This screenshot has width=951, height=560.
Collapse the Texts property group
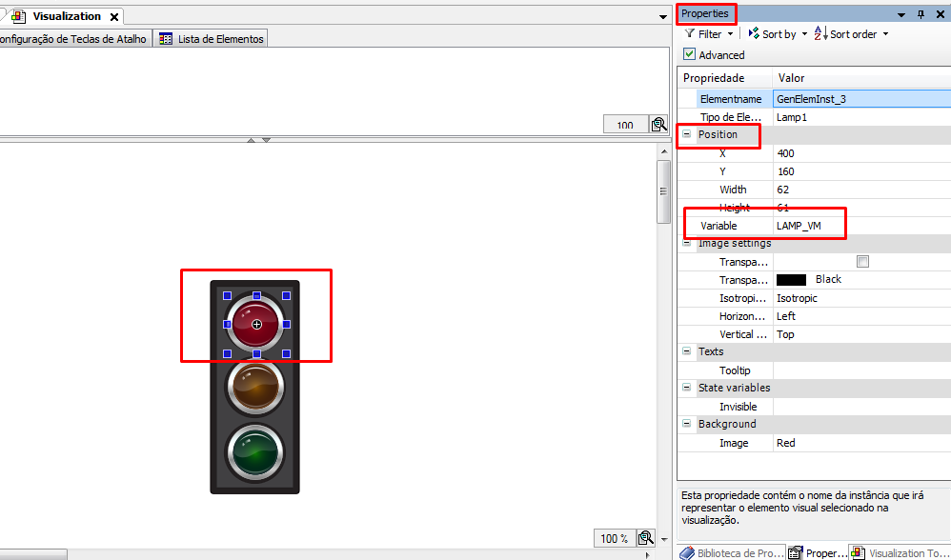686,351
